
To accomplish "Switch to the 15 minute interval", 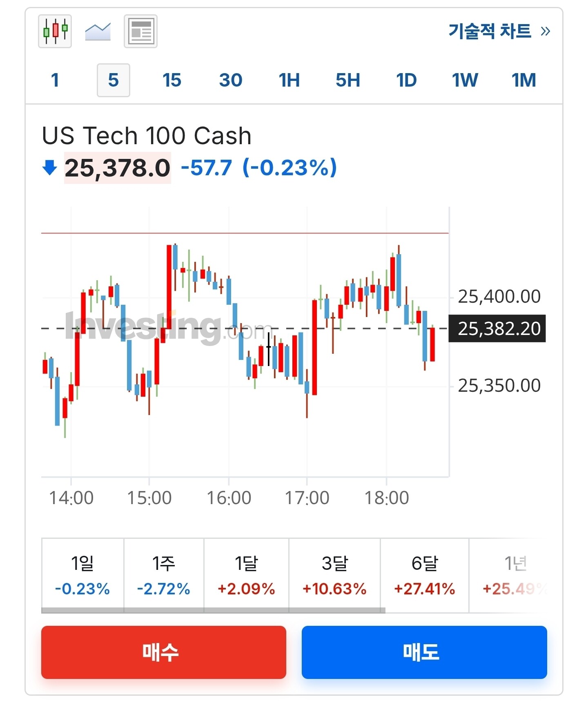I will 172,80.
